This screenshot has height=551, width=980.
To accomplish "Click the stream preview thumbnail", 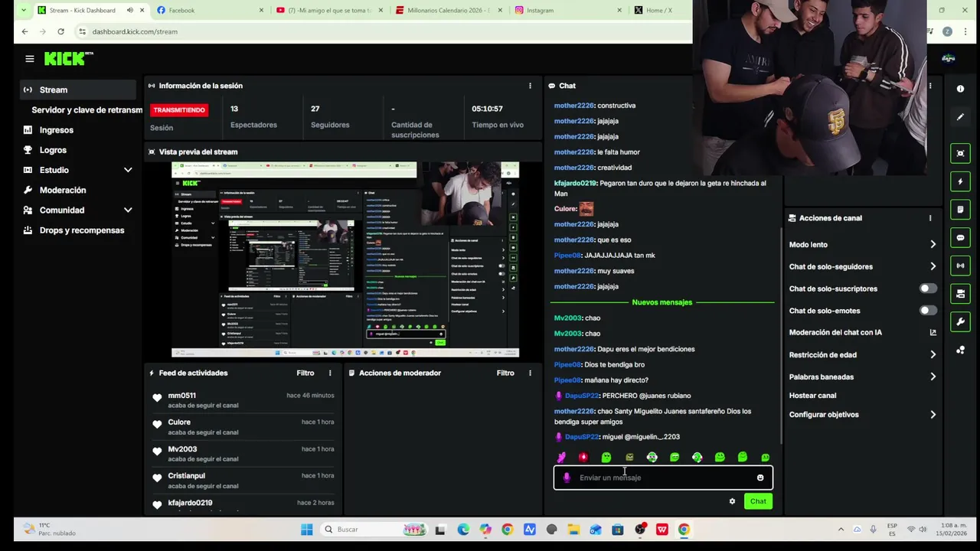I will [x=345, y=259].
